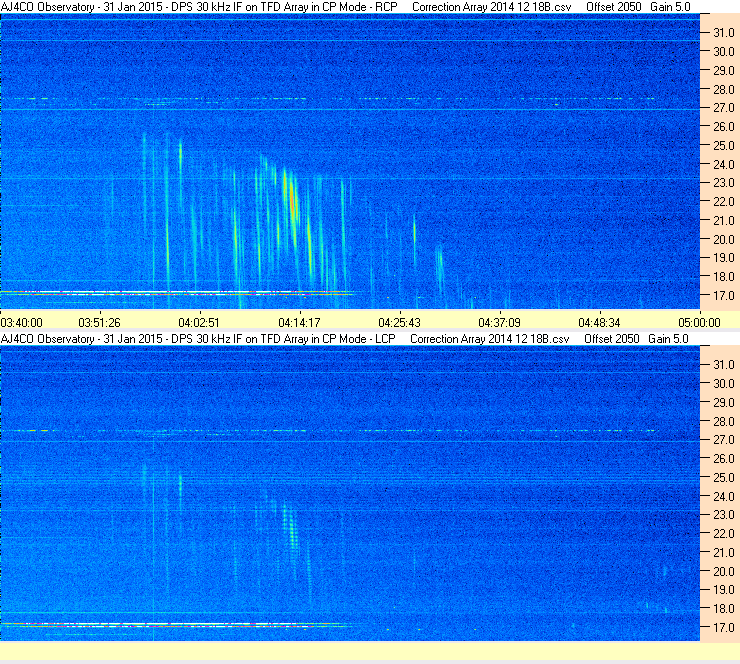
Task: Click the 19.0 frequency label on RCP chart
Action: coord(724,258)
